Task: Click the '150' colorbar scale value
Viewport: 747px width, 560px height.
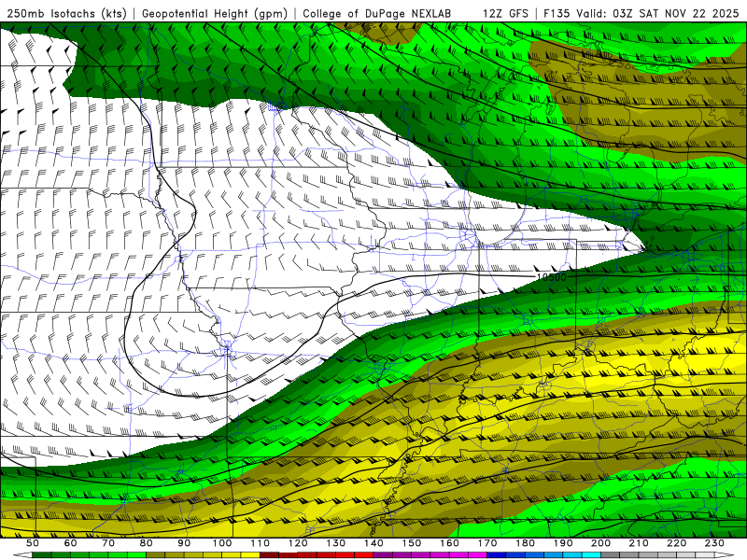Action: pyautogui.click(x=412, y=543)
